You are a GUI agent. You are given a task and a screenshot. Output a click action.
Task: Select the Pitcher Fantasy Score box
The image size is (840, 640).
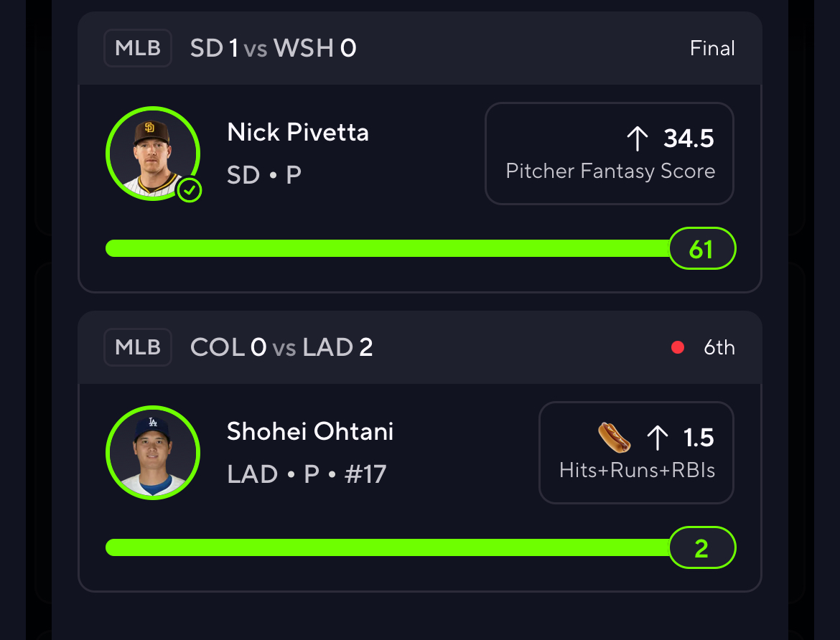point(609,154)
